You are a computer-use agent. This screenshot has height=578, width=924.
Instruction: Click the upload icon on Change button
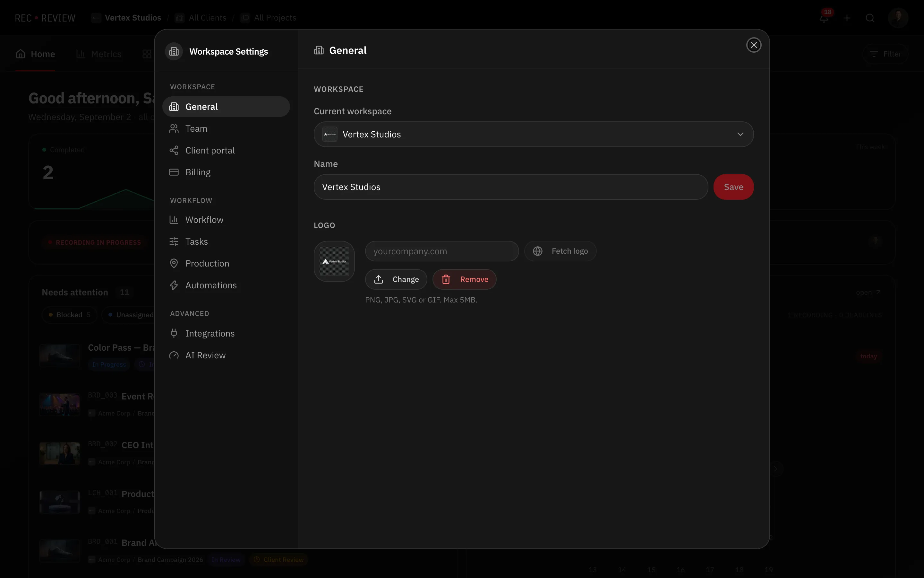[378, 279]
